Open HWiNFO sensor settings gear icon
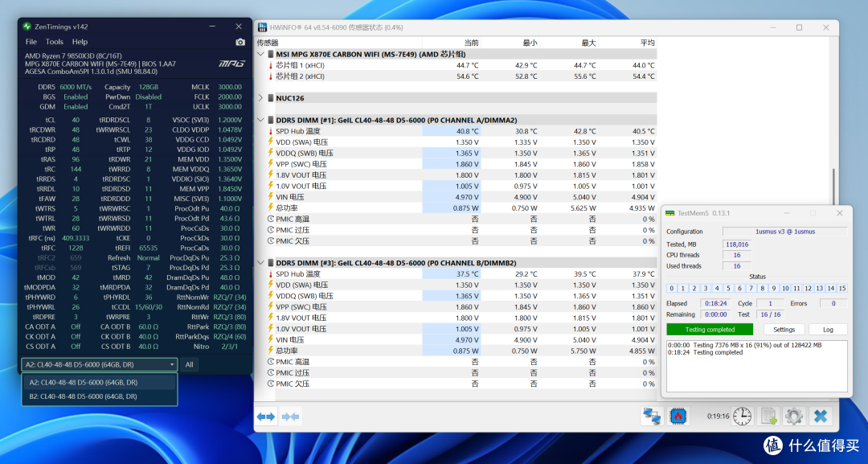 tap(794, 417)
